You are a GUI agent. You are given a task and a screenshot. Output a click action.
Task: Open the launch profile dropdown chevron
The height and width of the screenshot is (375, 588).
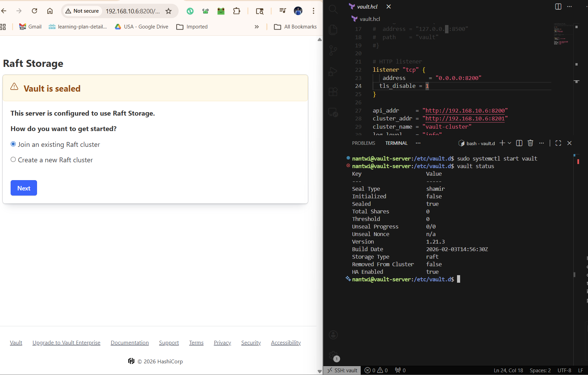click(509, 143)
